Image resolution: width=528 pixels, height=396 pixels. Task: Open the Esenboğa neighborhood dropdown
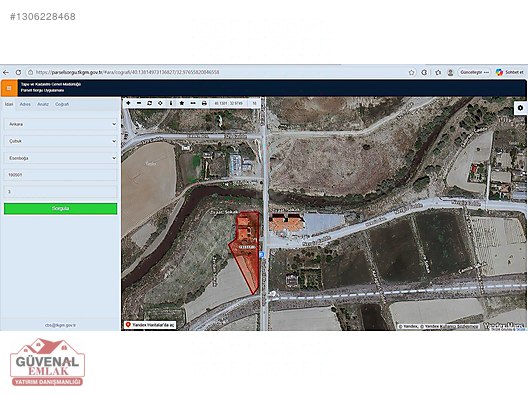(61, 158)
